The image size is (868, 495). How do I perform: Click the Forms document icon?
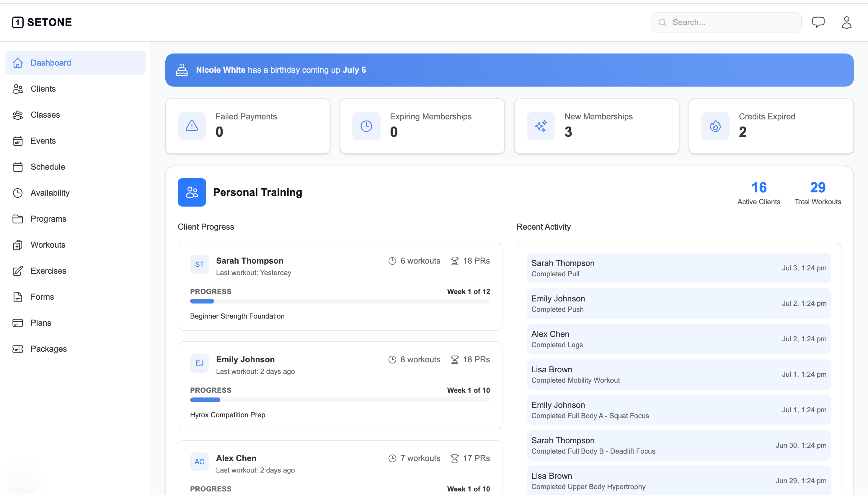click(18, 297)
